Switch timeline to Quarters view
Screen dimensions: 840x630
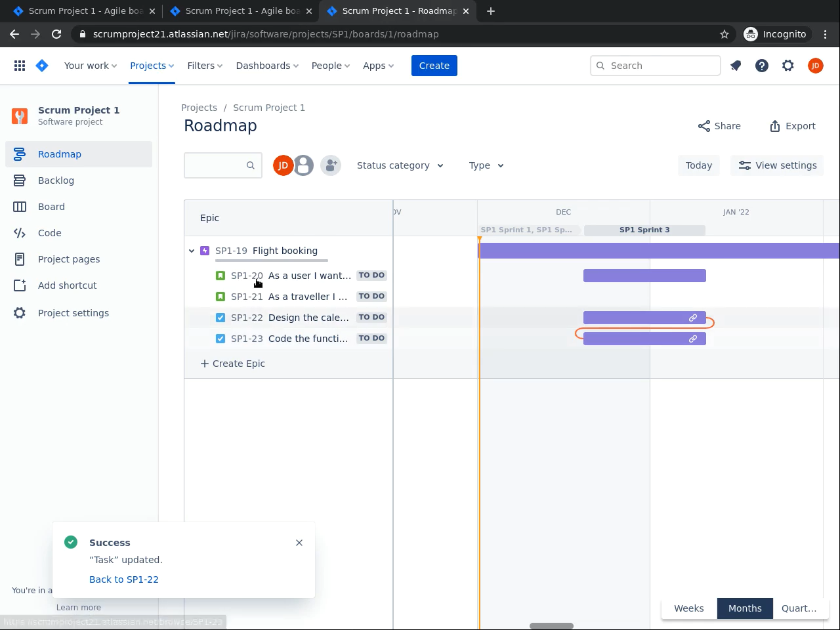click(x=799, y=608)
